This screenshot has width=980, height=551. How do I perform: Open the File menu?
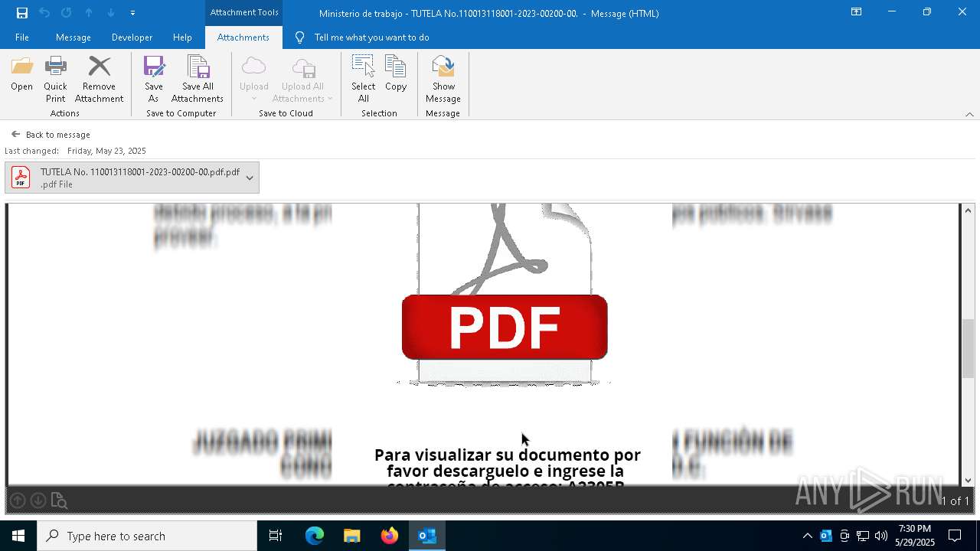22,37
